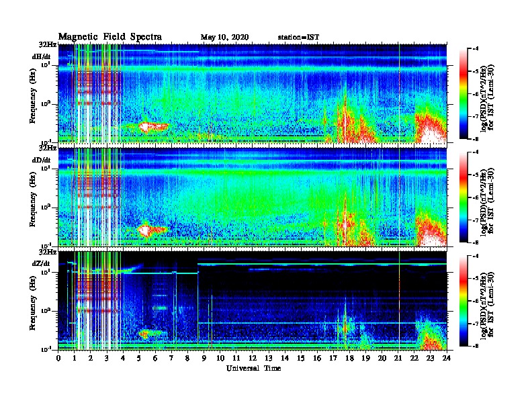The width and height of the screenshot is (532, 411).
Task: Select the dZ/dt panel label
Action: point(41,263)
